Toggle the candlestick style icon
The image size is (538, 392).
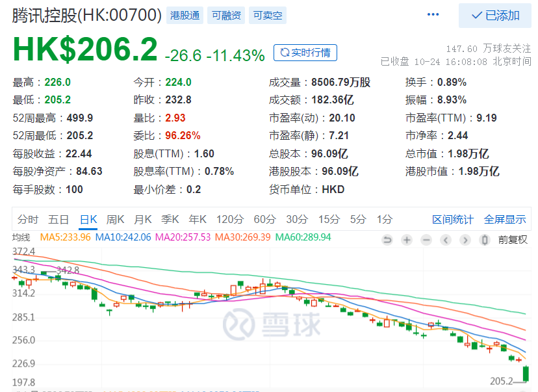485,240
